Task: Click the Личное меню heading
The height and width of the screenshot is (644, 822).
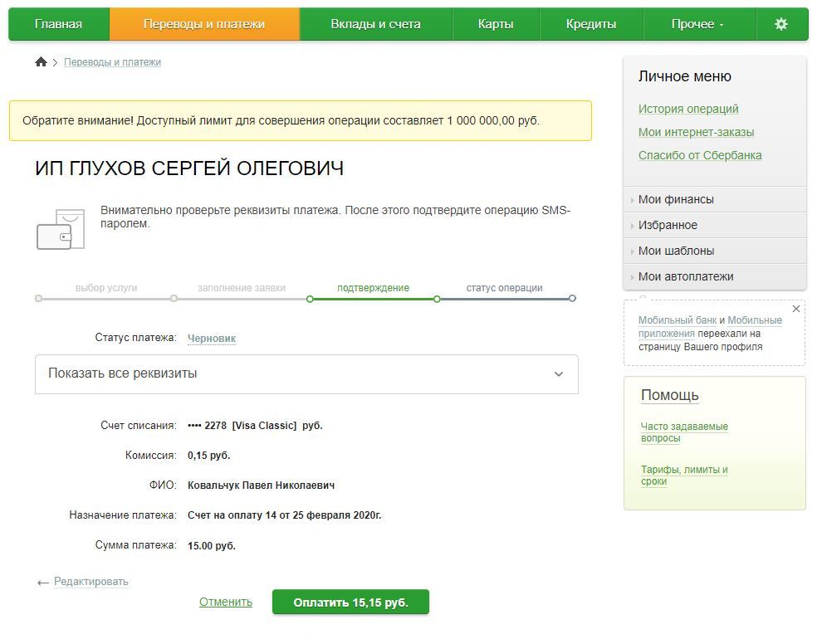Action: (x=685, y=76)
